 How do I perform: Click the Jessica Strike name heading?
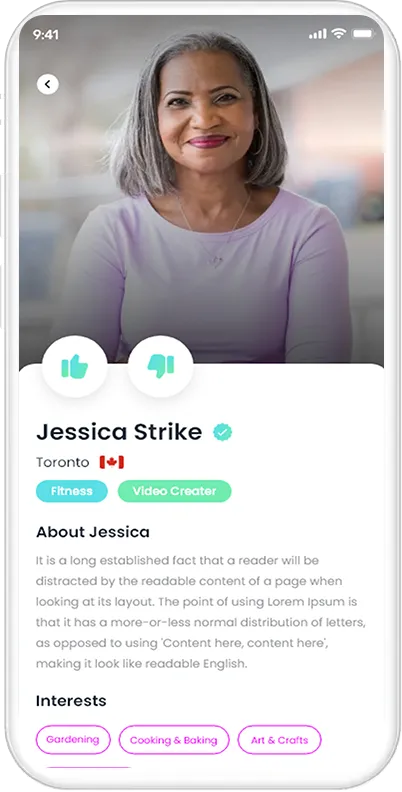119,432
